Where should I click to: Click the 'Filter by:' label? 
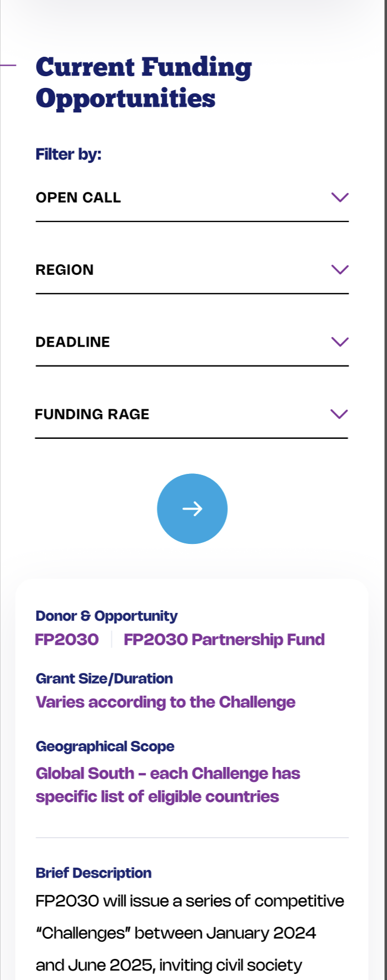(x=68, y=154)
